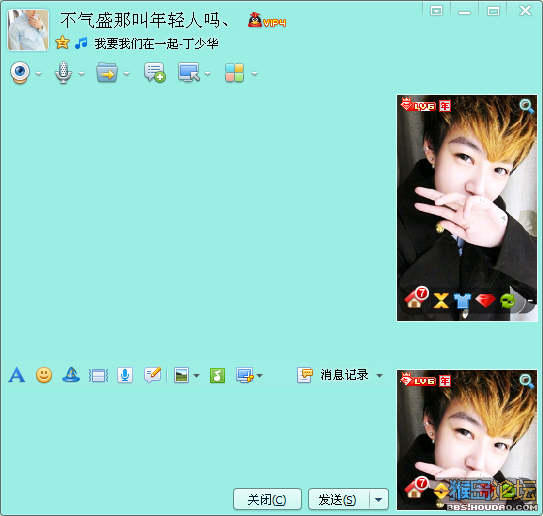
Task: Expand the screenshot tool dropdown arrow
Action: [x=259, y=375]
